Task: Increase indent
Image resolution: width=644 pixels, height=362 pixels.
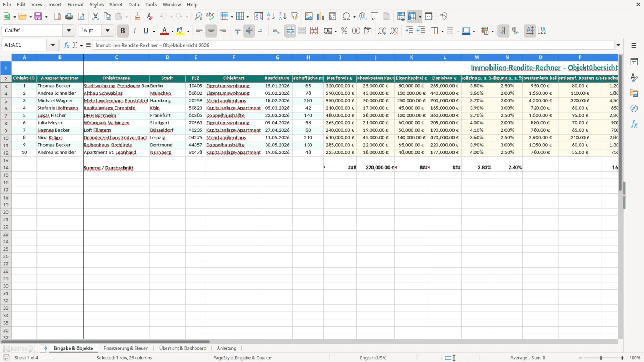Action: coord(409,31)
